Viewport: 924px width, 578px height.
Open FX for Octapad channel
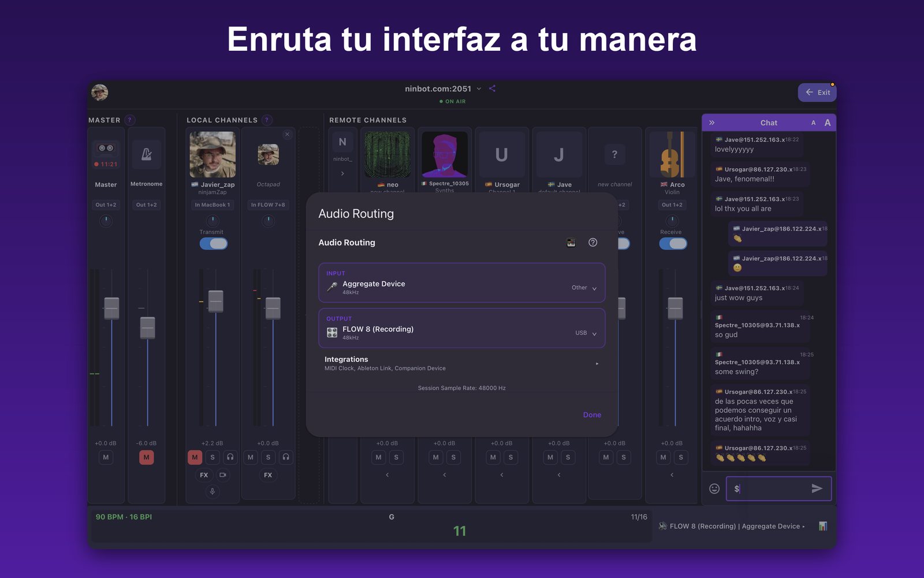point(268,475)
